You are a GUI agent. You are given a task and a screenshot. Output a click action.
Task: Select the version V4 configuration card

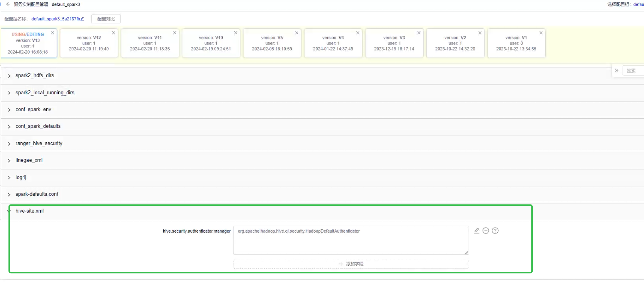[x=333, y=43]
